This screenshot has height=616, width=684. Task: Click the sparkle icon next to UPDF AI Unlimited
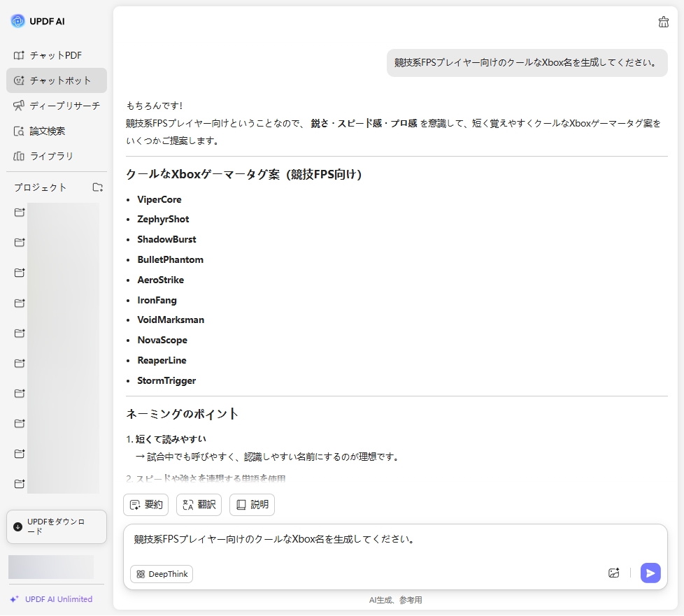pyautogui.click(x=15, y=599)
